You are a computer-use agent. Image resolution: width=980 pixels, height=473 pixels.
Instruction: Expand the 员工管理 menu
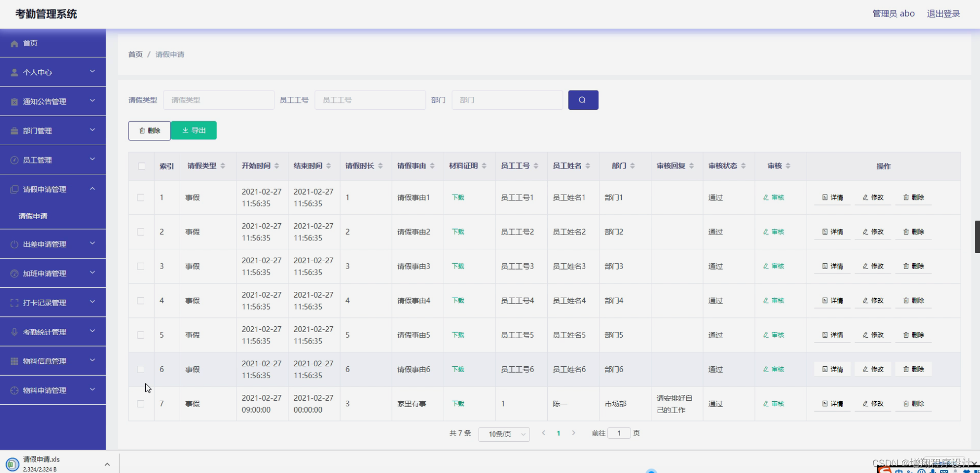tap(53, 160)
